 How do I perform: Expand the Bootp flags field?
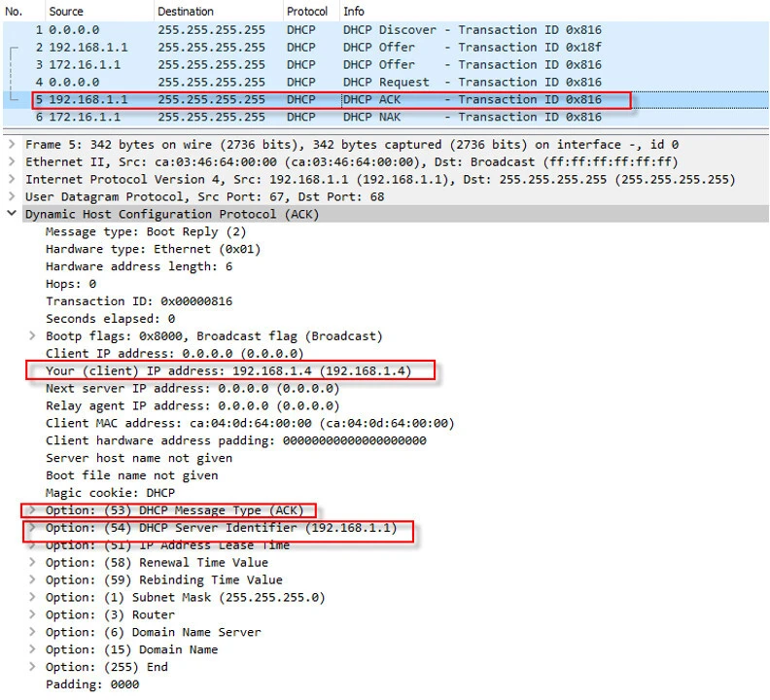pos(32,335)
